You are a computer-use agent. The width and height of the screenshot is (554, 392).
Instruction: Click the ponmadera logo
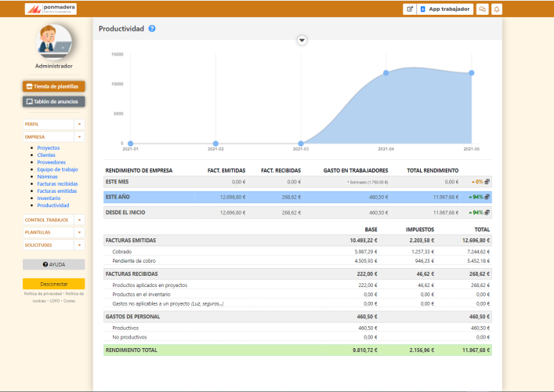pyautogui.click(x=50, y=9)
